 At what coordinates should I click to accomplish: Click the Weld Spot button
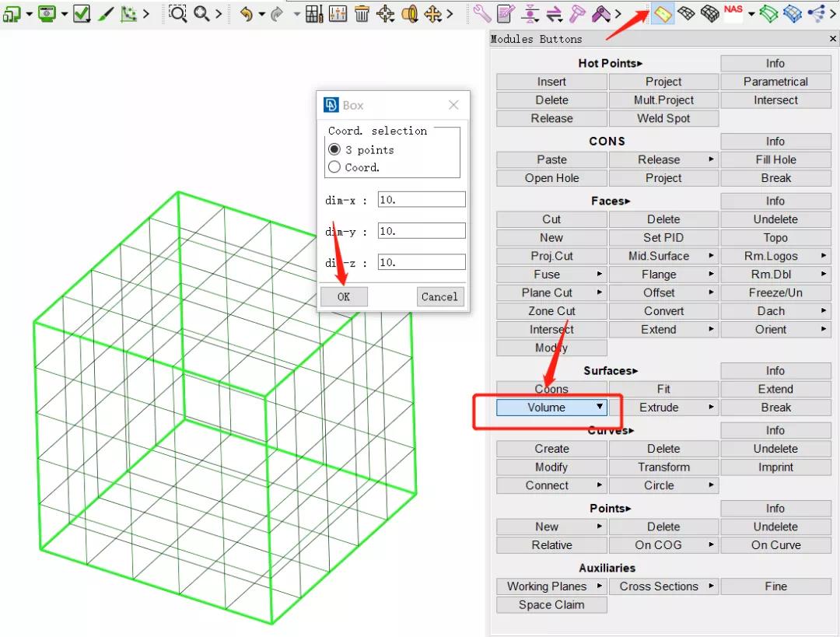[663, 118]
